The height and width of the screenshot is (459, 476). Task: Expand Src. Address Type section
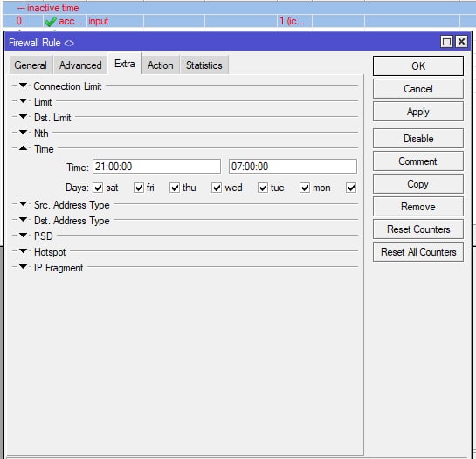click(x=23, y=204)
